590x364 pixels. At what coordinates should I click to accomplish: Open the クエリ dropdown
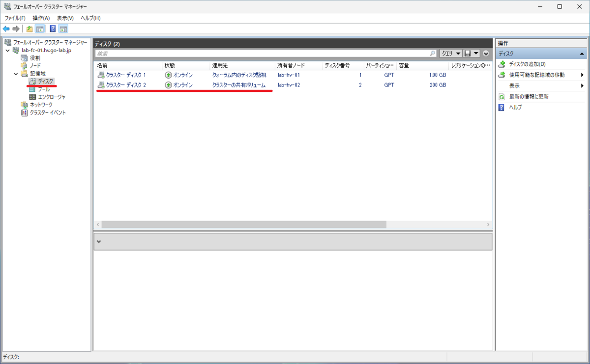tap(450, 54)
